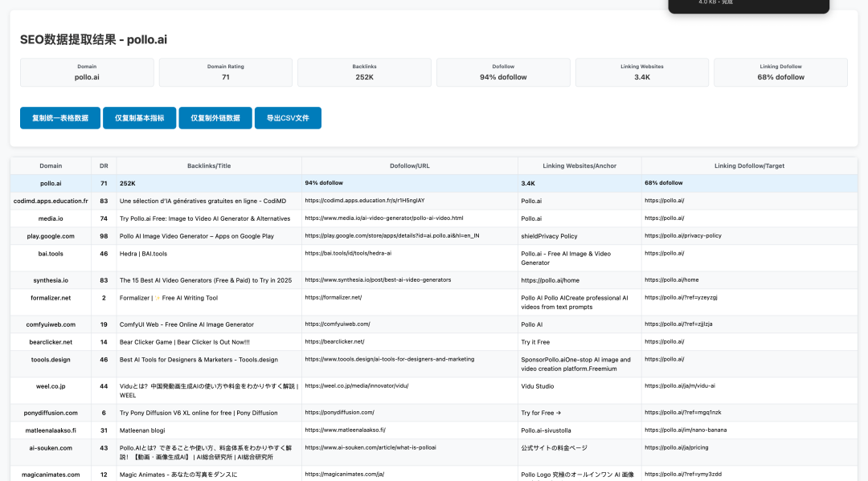Select the synthesia.io domain cell
The width and height of the screenshot is (868, 481).
click(51, 280)
